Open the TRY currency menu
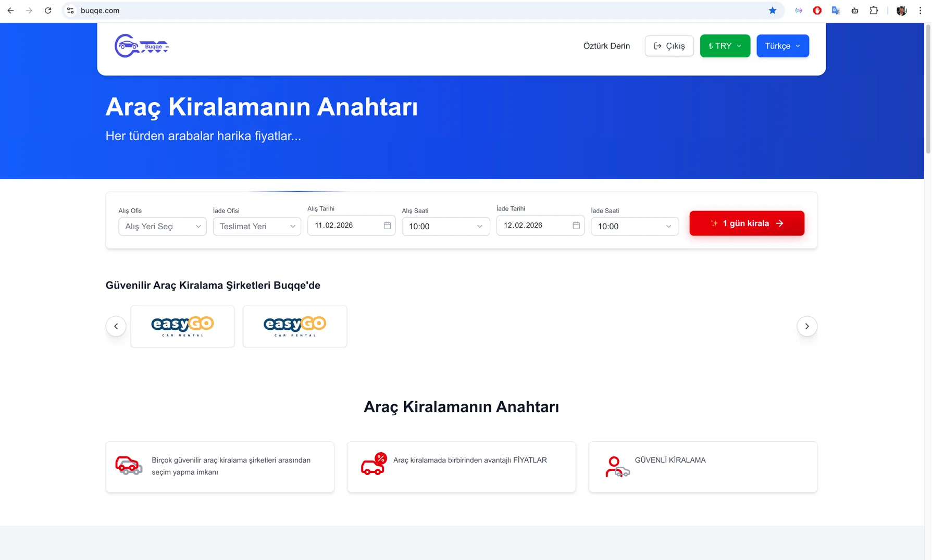The height and width of the screenshot is (560, 932). coord(725,46)
